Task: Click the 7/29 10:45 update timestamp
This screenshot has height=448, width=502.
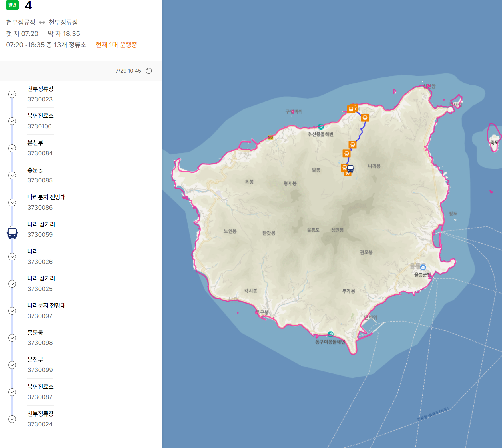Action: coord(128,71)
